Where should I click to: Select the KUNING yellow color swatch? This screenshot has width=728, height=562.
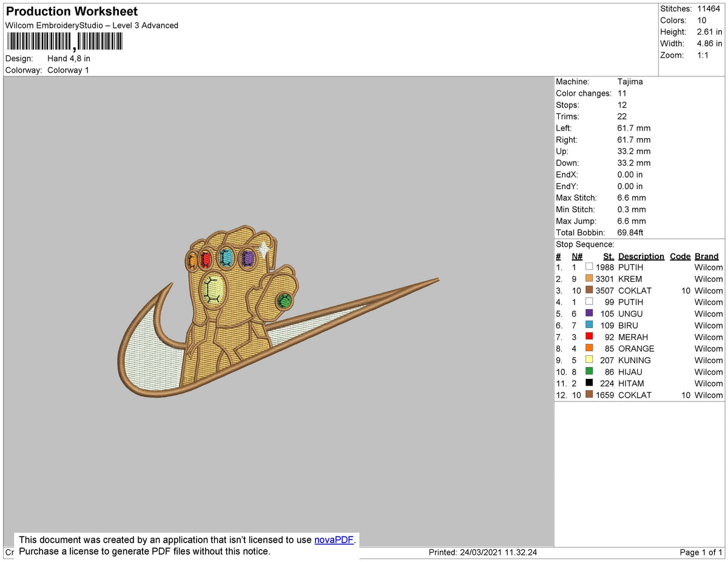click(x=588, y=360)
